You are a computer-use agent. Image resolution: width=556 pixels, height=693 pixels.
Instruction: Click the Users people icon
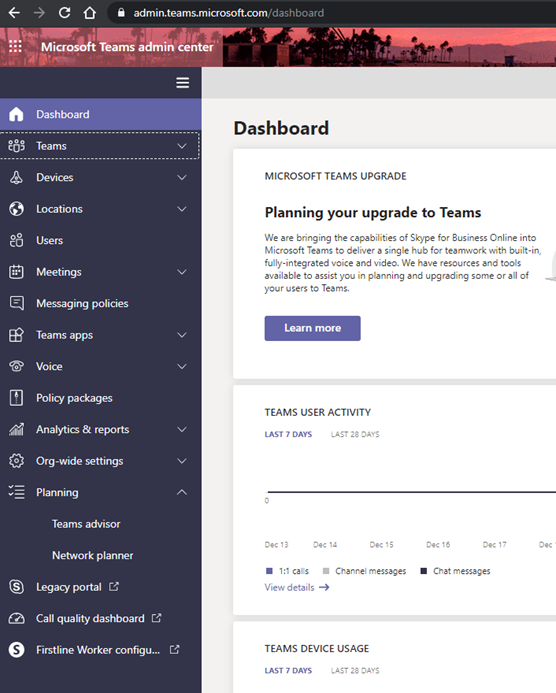[16, 240]
